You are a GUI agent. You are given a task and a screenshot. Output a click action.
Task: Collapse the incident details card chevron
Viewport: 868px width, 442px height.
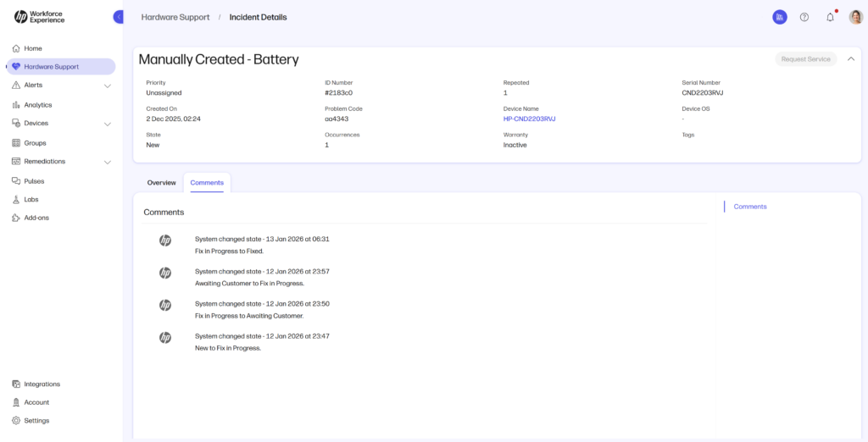coord(851,58)
